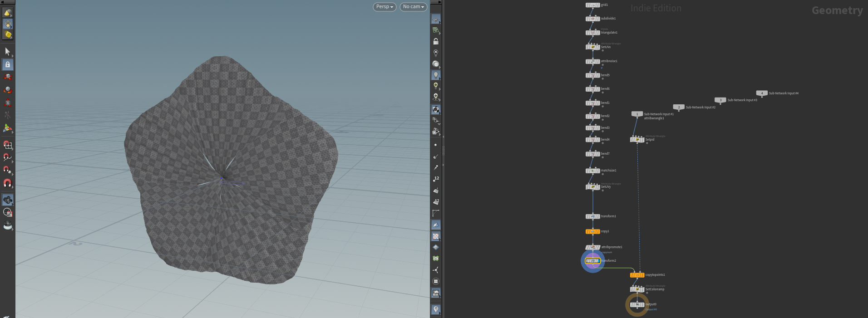The height and width of the screenshot is (318, 868).
Task: Select the matchsize1 node
Action: 592,171
